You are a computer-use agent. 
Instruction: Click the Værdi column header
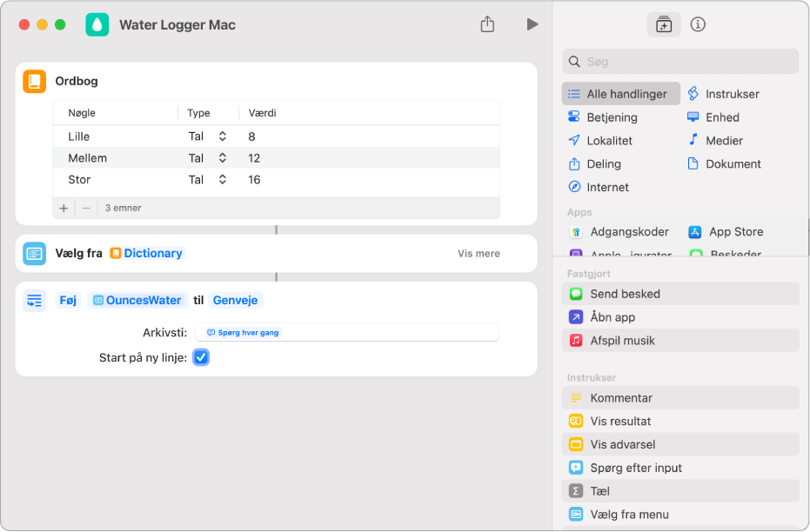tap(263, 113)
